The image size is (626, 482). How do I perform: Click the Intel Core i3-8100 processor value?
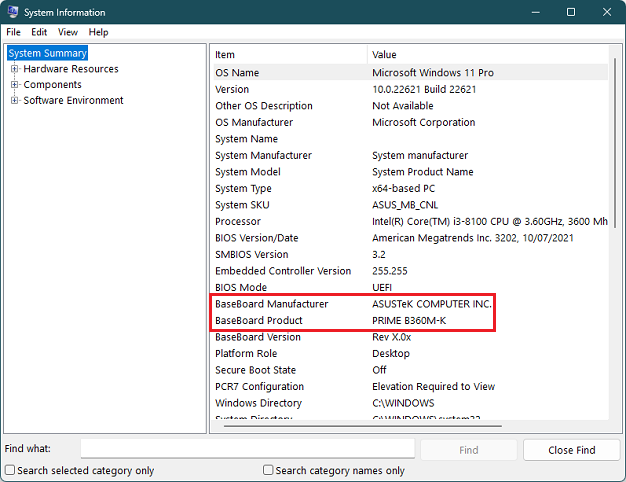click(x=490, y=221)
